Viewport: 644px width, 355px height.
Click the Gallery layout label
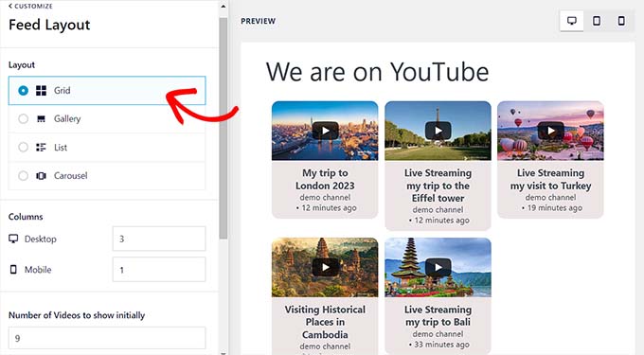pos(67,118)
